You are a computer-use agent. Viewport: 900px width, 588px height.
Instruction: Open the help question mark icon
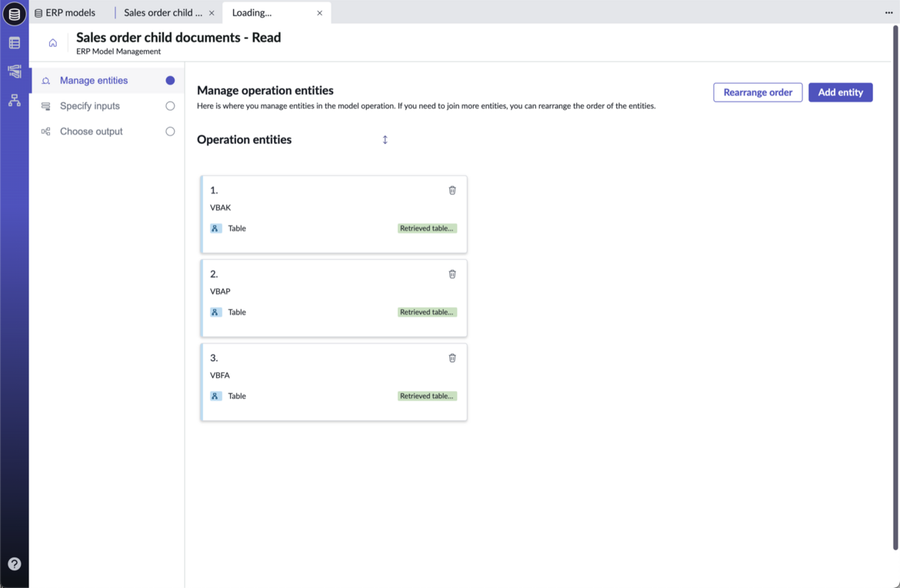pyautogui.click(x=15, y=564)
